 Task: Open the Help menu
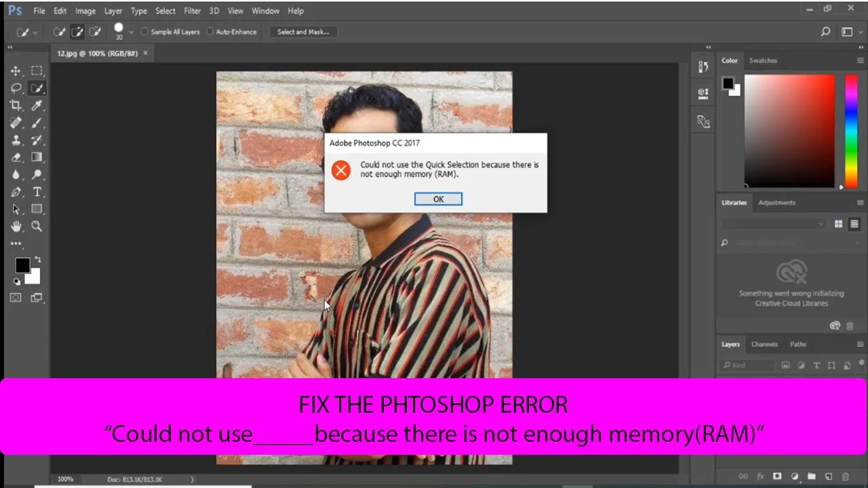[296, 11]
